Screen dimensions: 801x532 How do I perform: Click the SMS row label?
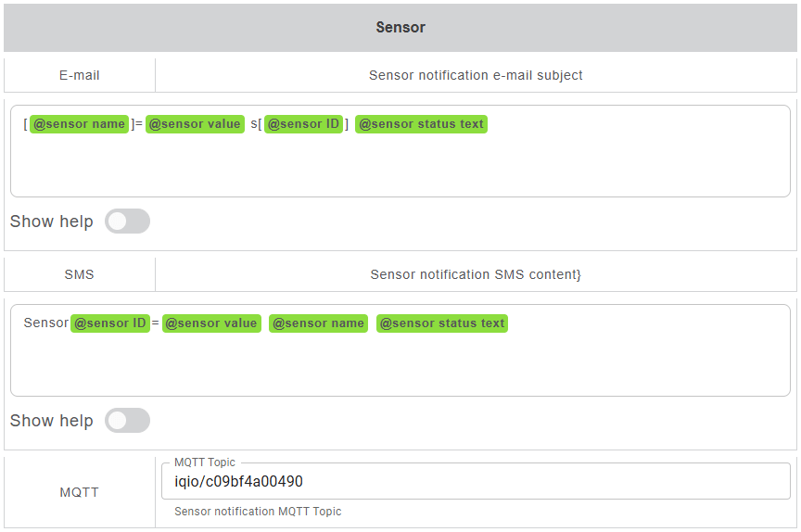(x=80, y=274)
